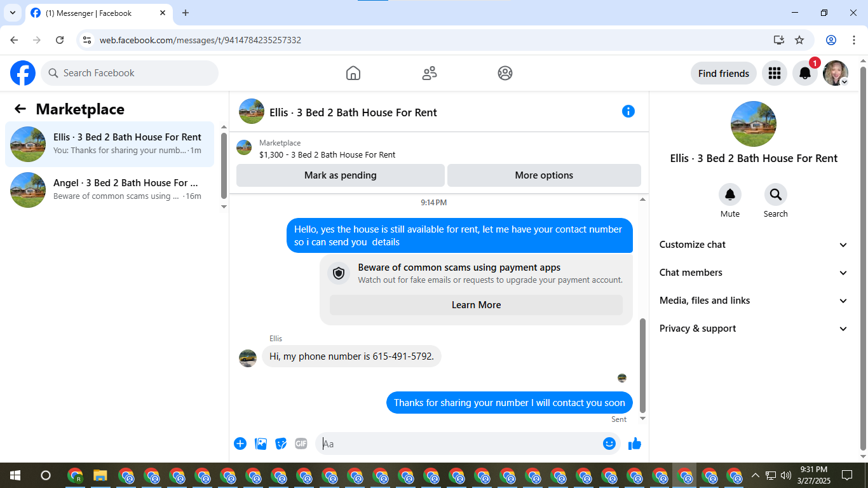Show hidden system tray icons
Image resolution: width=868 pixels, height=488 pixels.
click(x=756, y=475)
